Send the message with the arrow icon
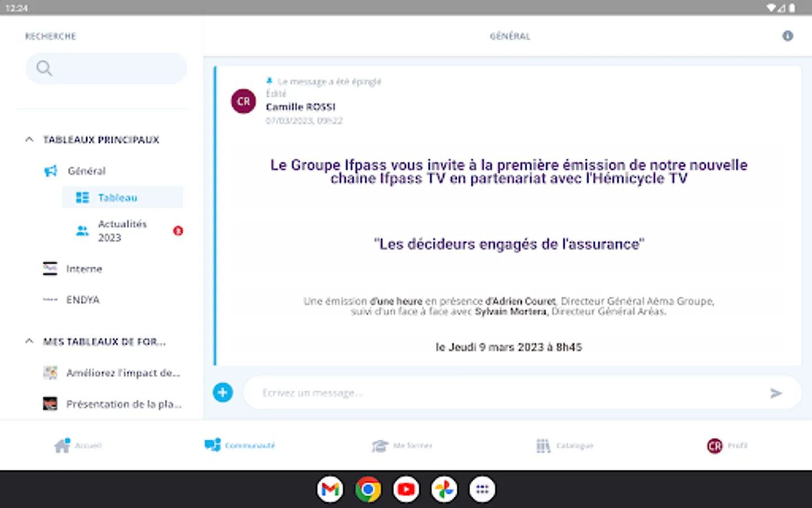The height and width of the screenshot is (508, 812). 776,393
